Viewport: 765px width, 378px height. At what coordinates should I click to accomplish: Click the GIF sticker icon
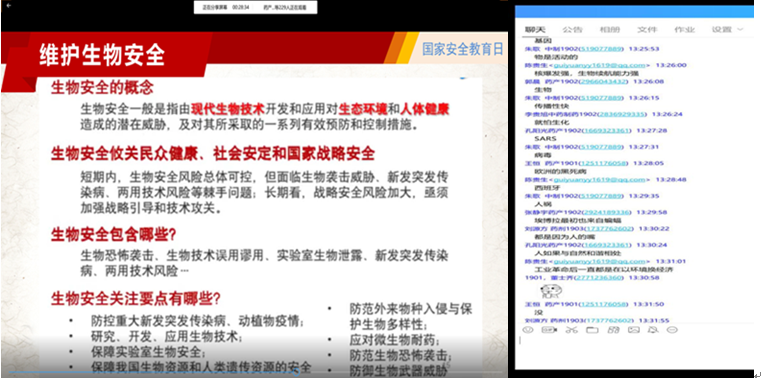pos(549,330)
